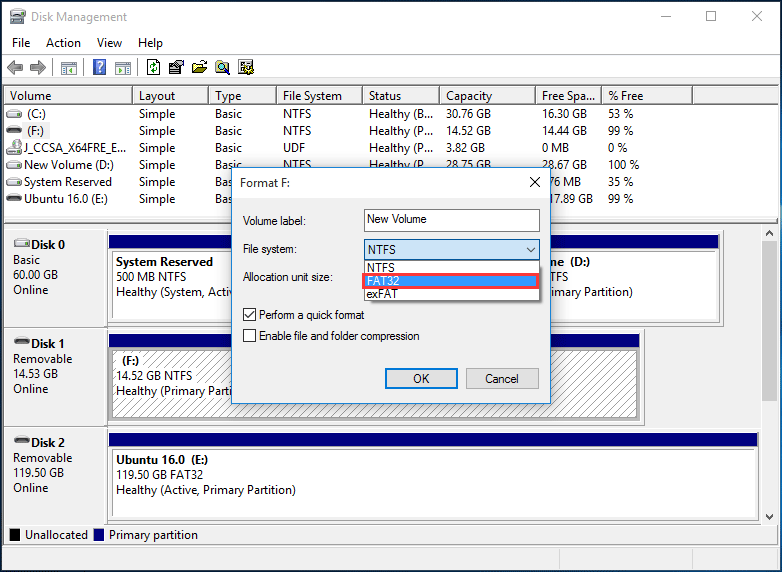Toggle the Show/Hide Console Tree icon
The height and width of the screenshot is (572, 782).
69,67
